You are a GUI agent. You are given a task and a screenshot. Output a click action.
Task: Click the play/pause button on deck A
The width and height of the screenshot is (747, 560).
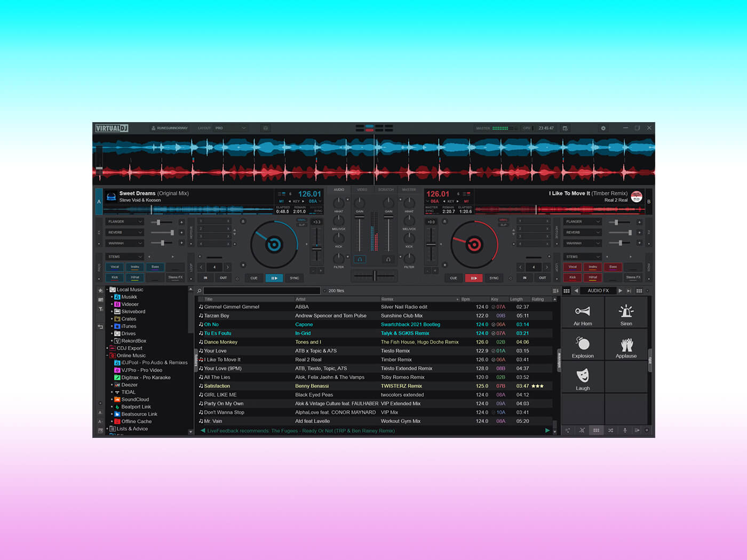[x=274, y=278]
